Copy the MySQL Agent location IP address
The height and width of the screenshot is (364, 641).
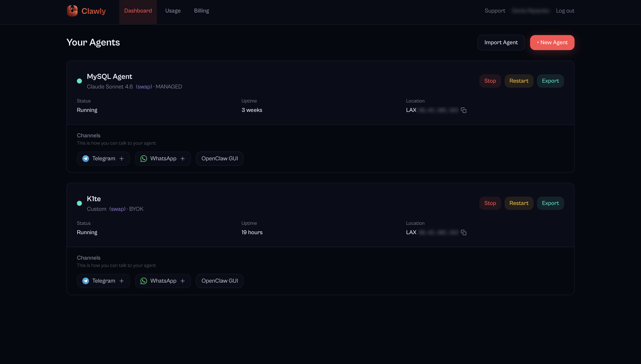click(463, 110)
